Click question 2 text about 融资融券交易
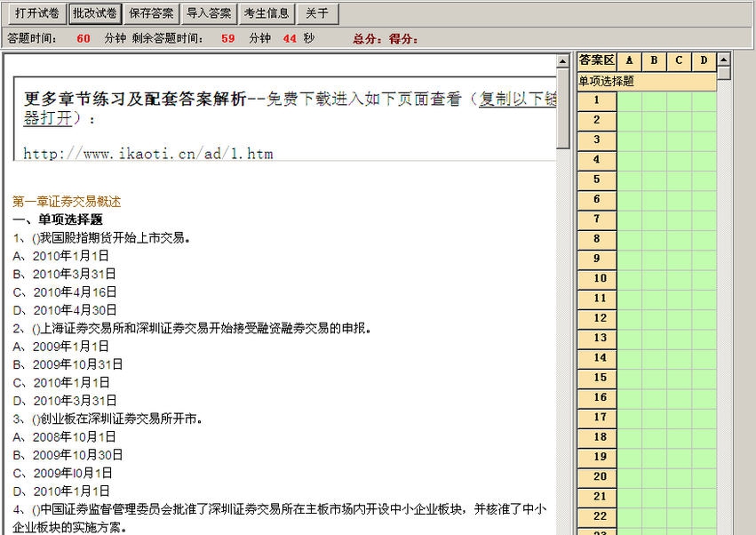This screenshot has height=535, width=756. tap(191, 328)
